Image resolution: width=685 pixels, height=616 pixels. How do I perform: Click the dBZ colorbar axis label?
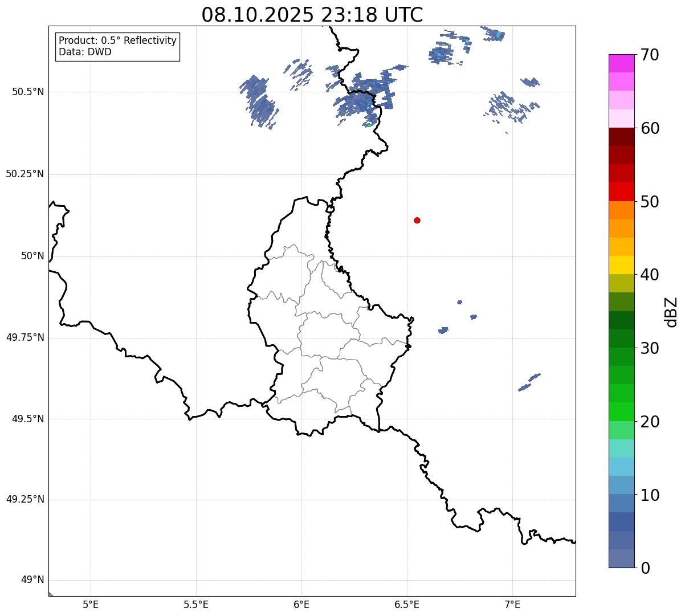pyautogui.click(x=672, y=311)
